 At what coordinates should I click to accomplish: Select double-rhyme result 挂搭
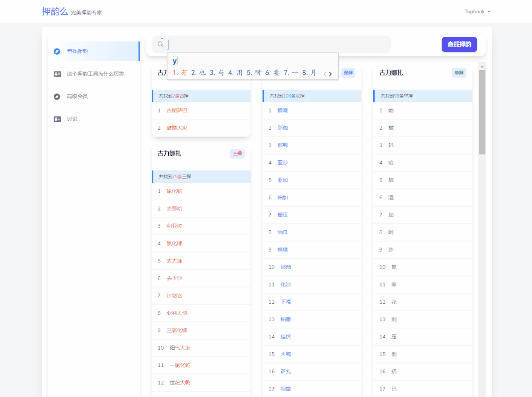[285, 337]
